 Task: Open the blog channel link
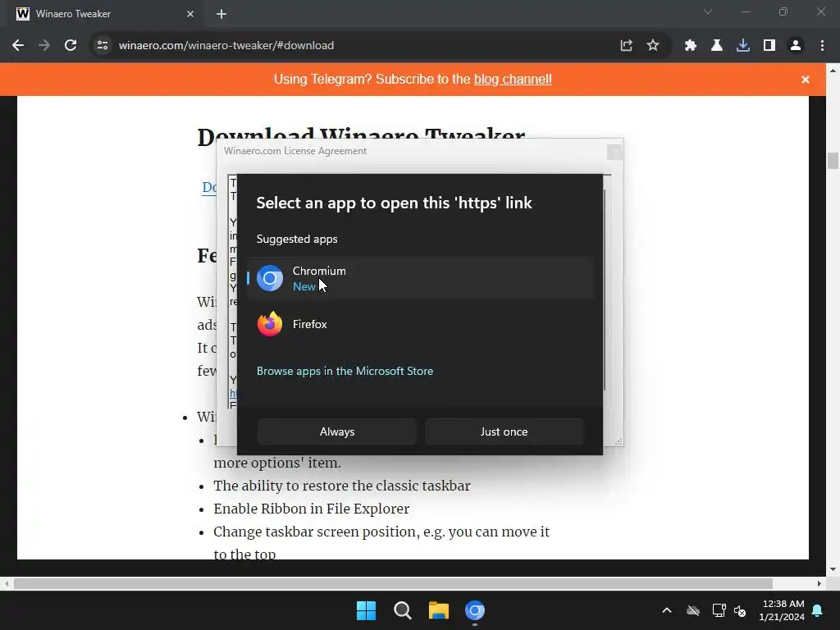click(513, 80)
